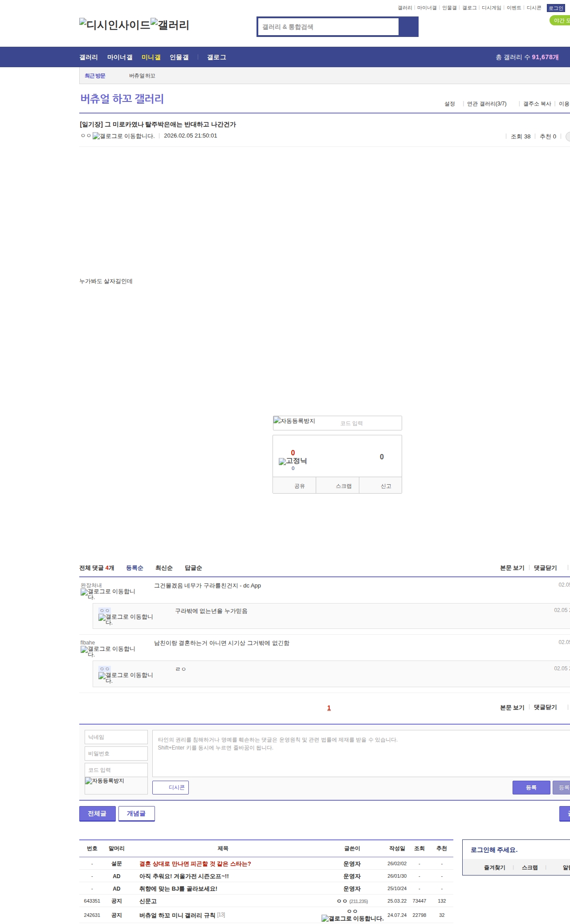570x924 pixels.
Task: Open the 설정 menu in the gallery header
Action: coord(449,104)
